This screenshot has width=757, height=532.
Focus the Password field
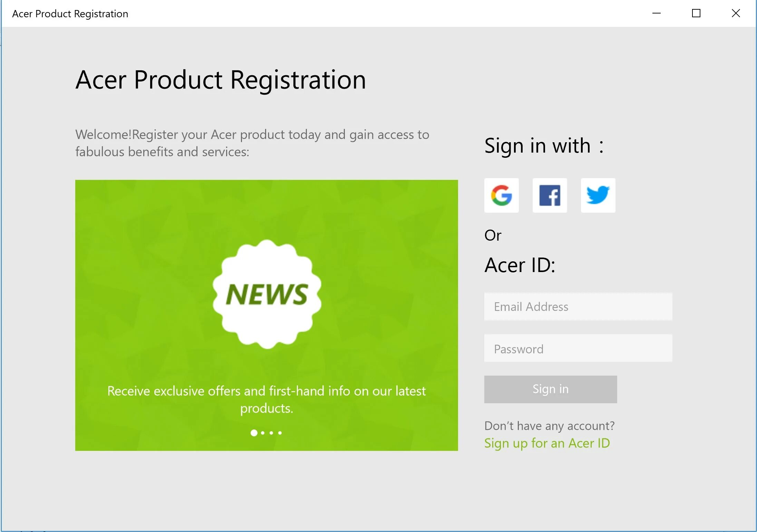(578, 348)
